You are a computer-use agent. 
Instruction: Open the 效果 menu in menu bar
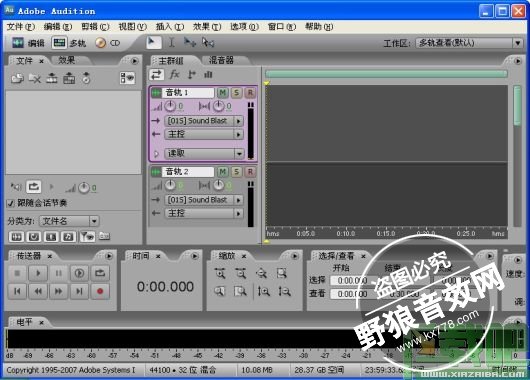(x=207, y=27)
